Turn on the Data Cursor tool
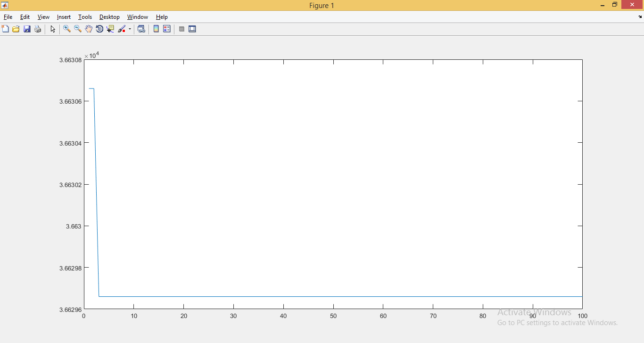This screenshot has height=343, width=644. tap(110, 29)
